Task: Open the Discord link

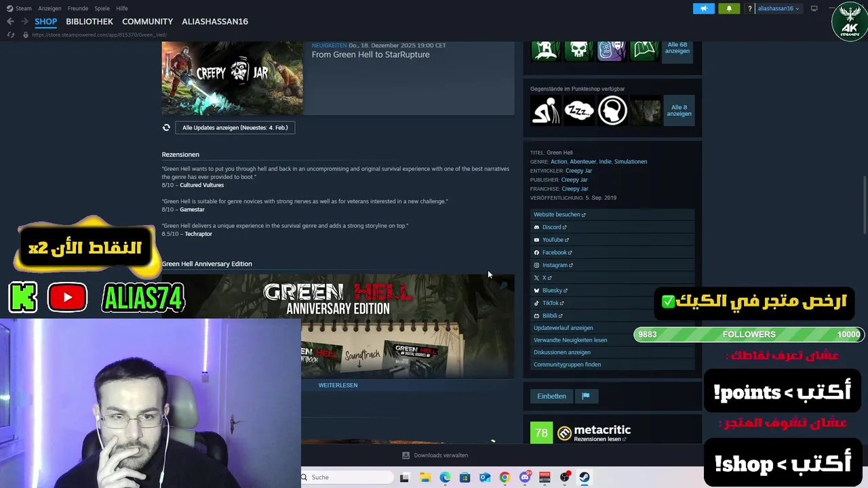Action: coord(554,227)
